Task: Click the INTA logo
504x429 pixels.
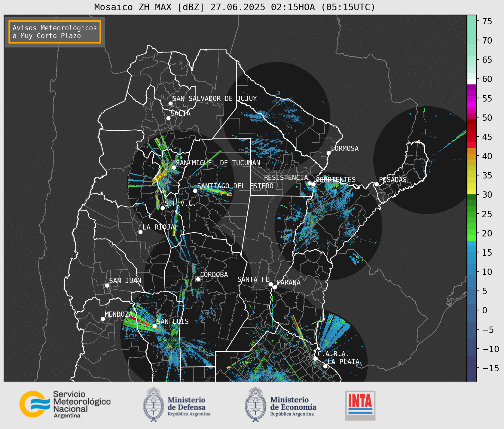Action: point(360,405)
